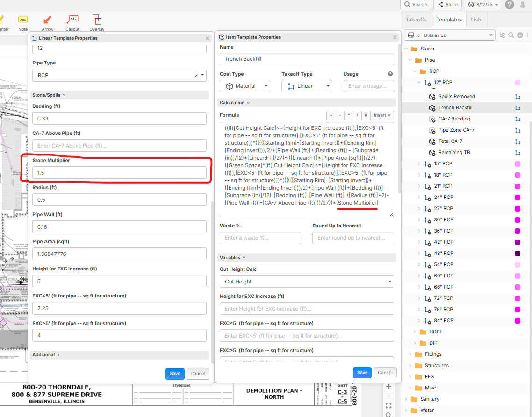
Task: Click the 48" RCP color swatch
Action: (518, 254)
